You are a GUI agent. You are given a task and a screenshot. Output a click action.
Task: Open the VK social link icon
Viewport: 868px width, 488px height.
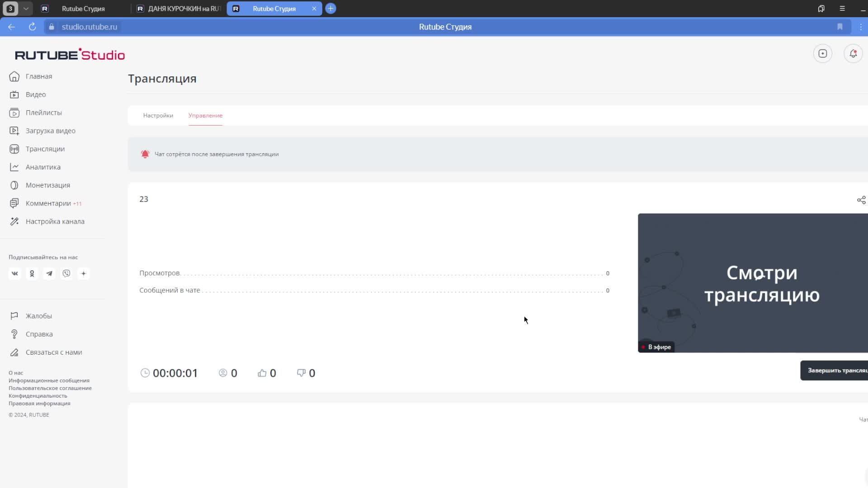point(15,273)
